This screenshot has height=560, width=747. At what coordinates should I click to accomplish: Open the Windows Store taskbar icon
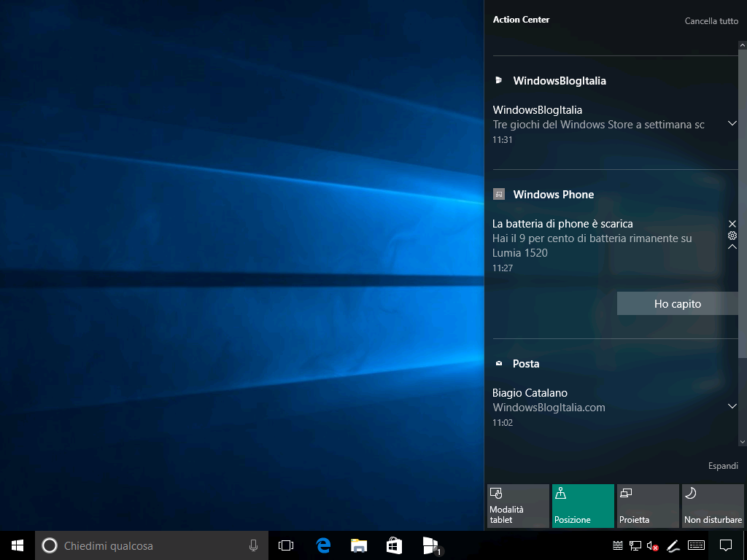point(394,545)
